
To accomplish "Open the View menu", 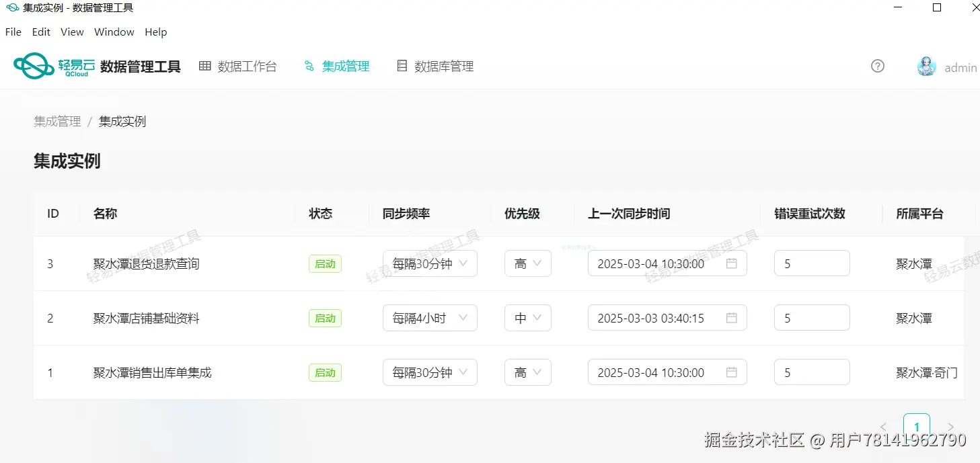I will (x=71, y=32).
